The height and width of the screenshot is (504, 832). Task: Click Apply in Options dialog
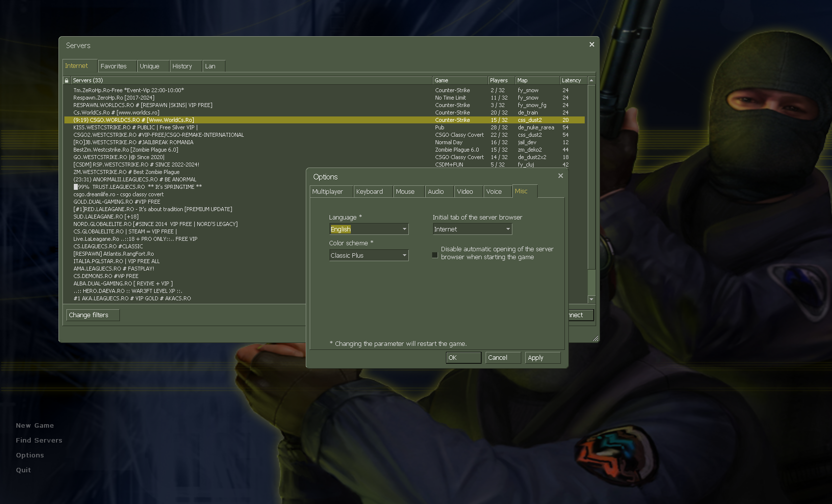543,358
